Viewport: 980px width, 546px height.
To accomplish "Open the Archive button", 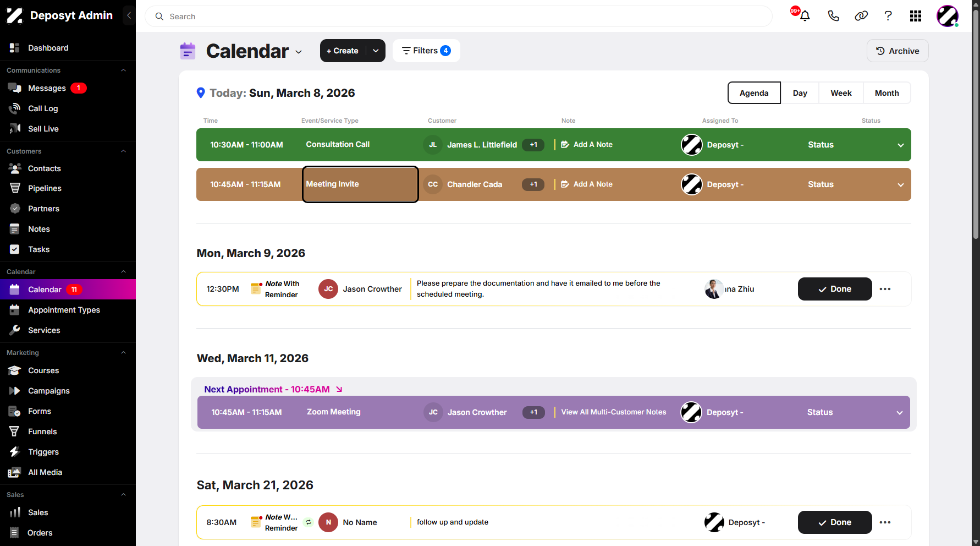I will (898, 51).
